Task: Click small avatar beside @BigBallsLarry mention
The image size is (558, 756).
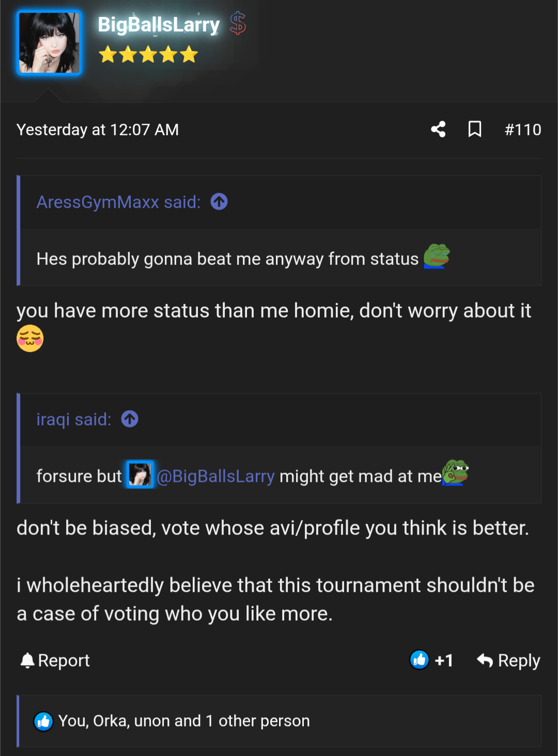Action: [x=140, y=475]
